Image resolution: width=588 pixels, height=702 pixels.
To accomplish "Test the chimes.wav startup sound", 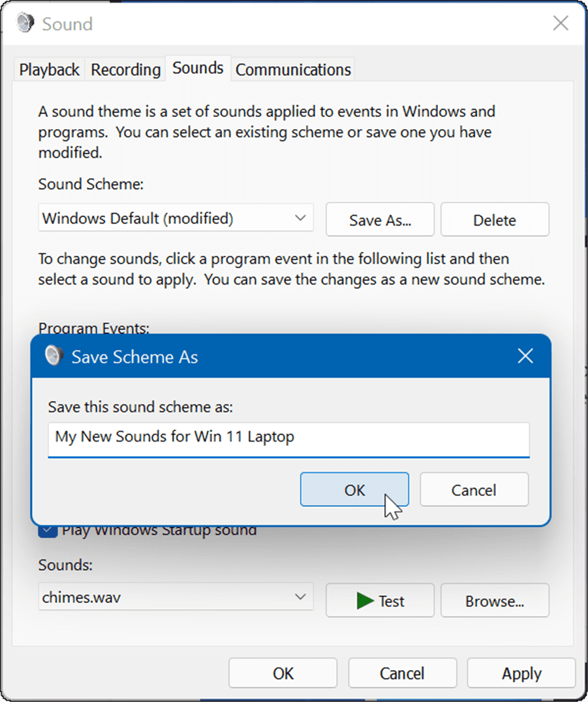I will [x=380, y=600].
